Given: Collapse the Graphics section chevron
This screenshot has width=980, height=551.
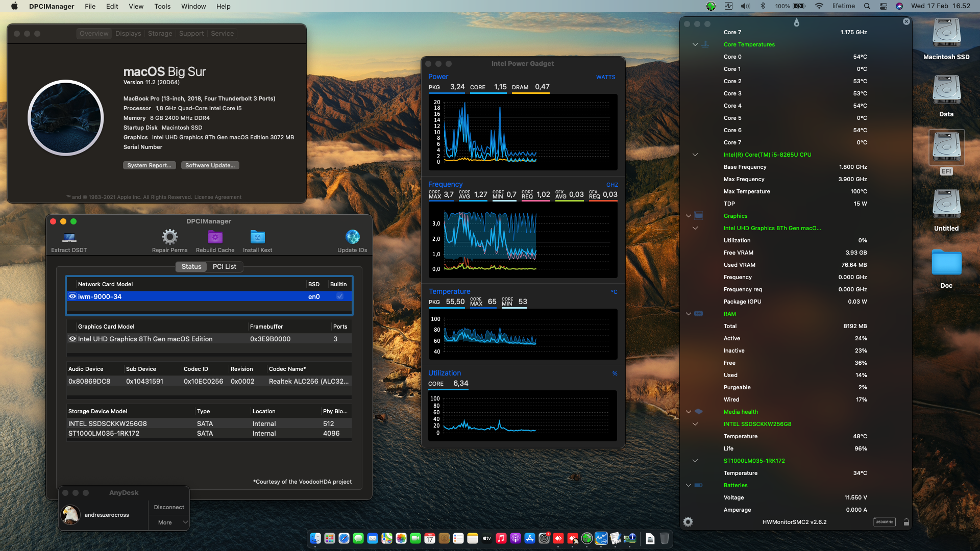Looking at the screenshot, I should coord(689,216).
